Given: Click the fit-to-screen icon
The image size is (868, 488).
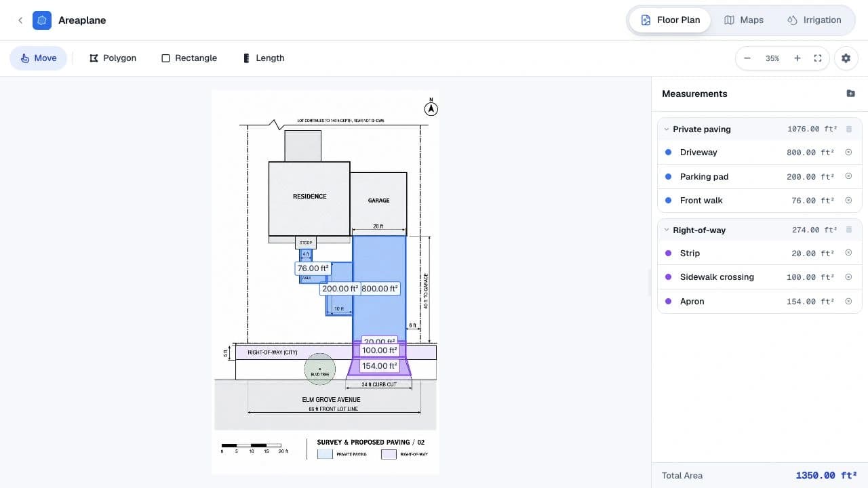Looking at the screenshot, I should (818, 58).
